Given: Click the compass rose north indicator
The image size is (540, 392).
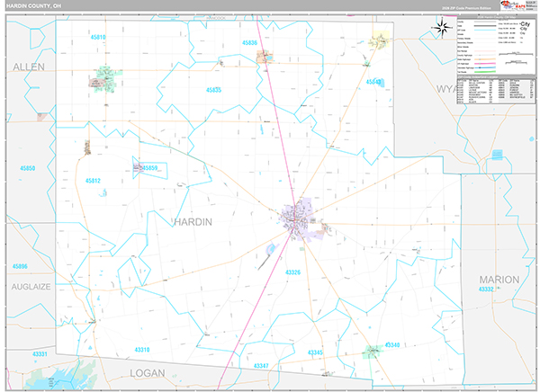Looking at the screenshot, I should coord(443,27).
